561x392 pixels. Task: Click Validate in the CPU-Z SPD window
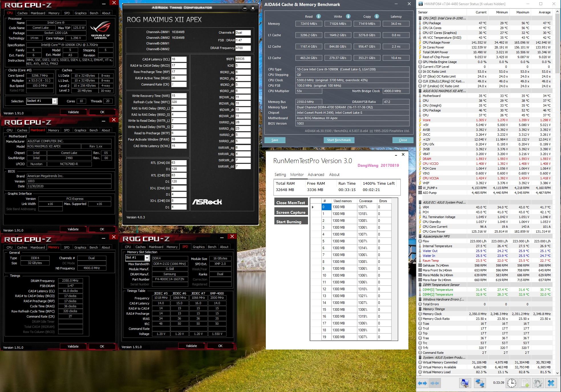(191, 346)
